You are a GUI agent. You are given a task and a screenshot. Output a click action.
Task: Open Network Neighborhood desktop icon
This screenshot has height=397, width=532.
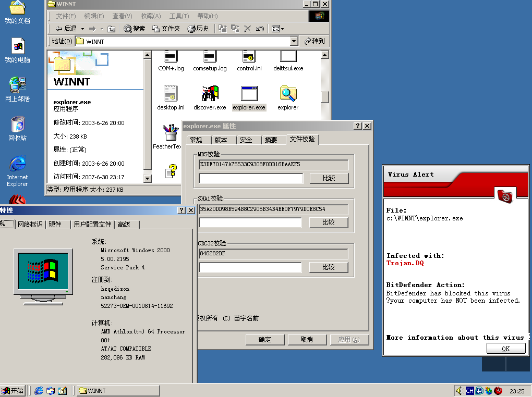point(17,90)
